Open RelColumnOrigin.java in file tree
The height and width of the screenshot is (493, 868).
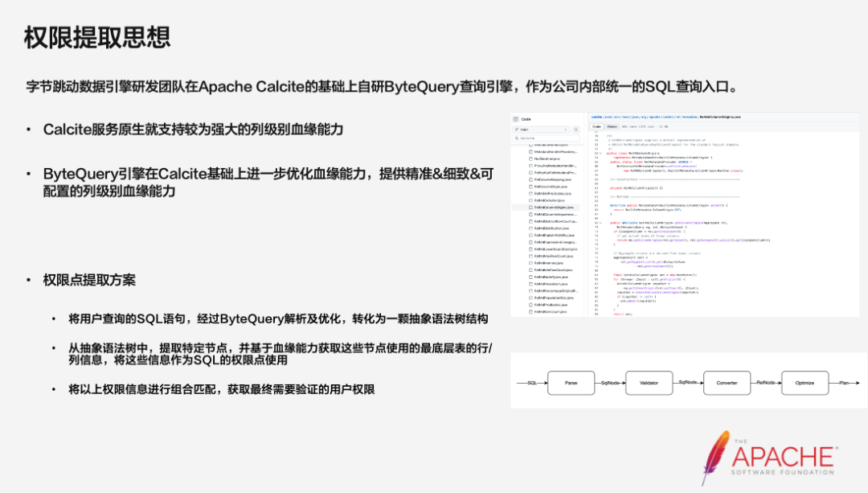click(551, 187)
